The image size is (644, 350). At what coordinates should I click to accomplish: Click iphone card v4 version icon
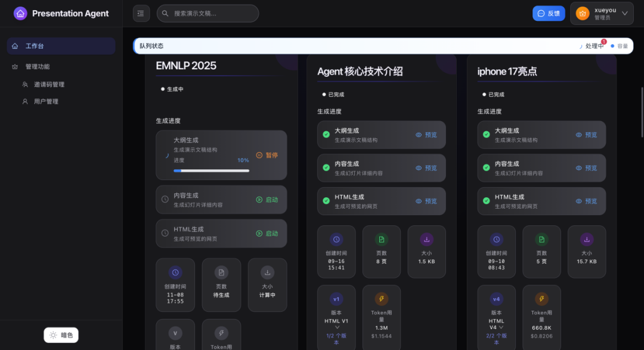pyautogui.click(x=497, y=299)
